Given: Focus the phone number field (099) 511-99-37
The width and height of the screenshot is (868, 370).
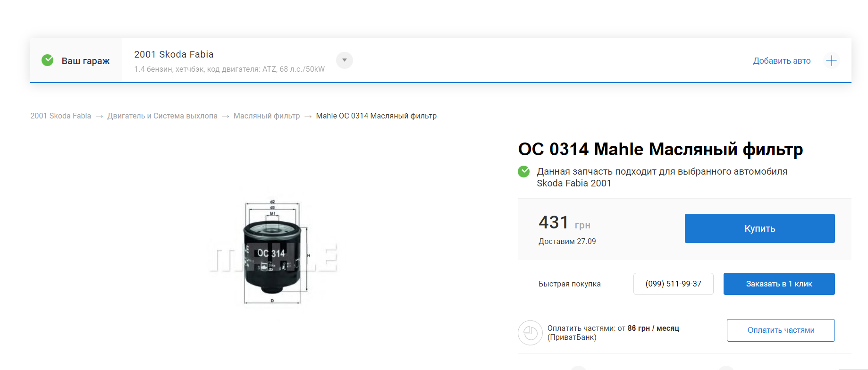Looking at the screenshot, I should coord(673,284).
